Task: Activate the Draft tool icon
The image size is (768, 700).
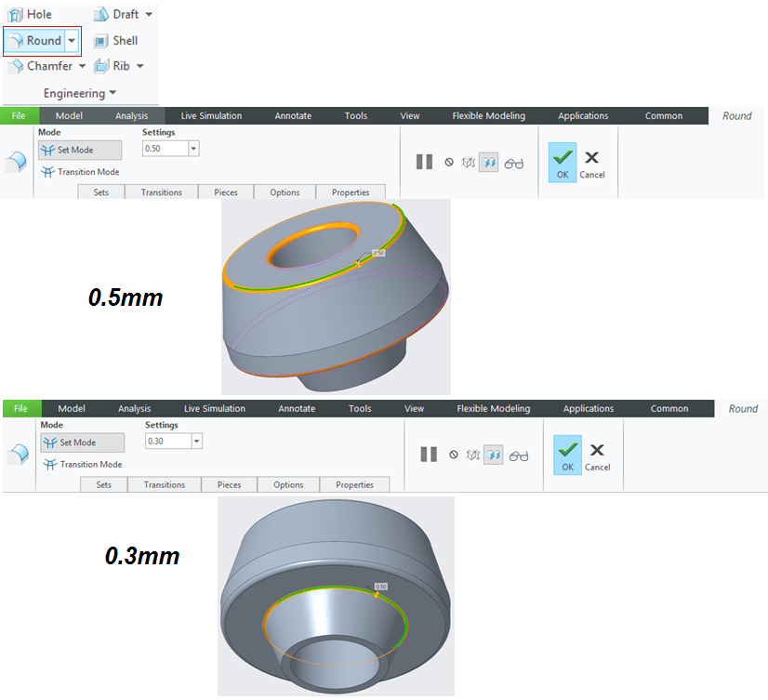Action: click(100, 15)
